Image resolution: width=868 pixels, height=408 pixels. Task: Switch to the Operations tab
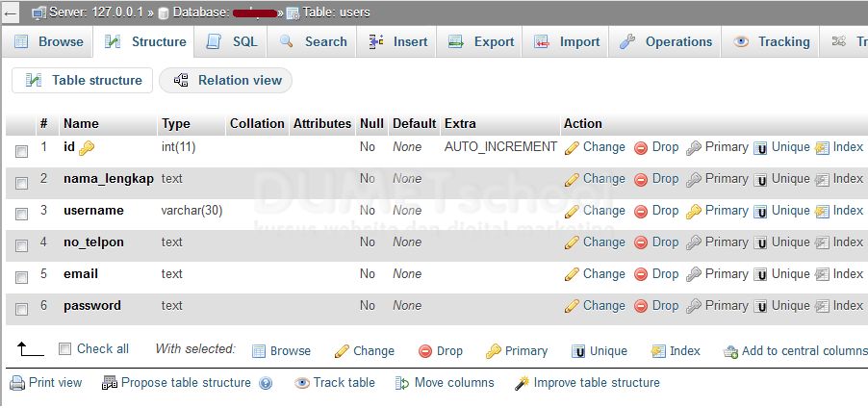665,42
